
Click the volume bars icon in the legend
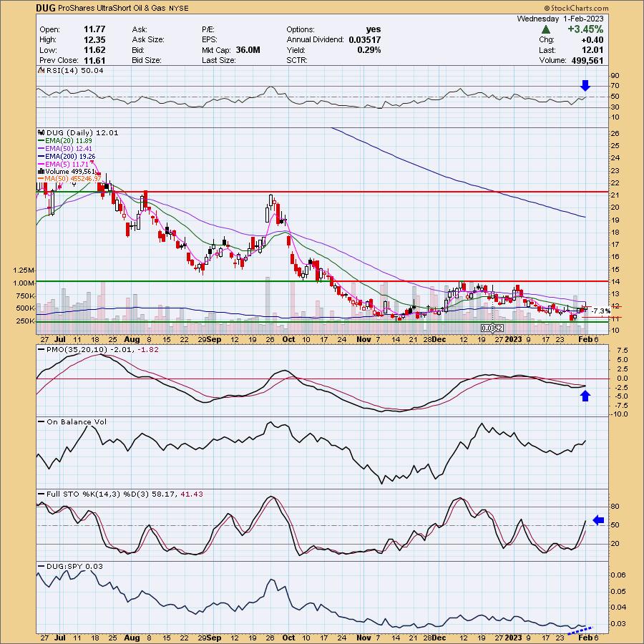coord(41,171)
